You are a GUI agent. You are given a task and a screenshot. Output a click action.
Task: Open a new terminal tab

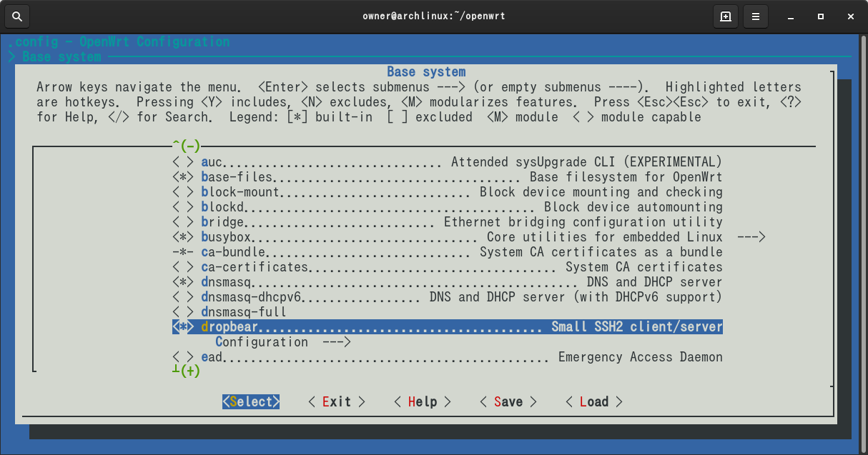tap(726, 16)
